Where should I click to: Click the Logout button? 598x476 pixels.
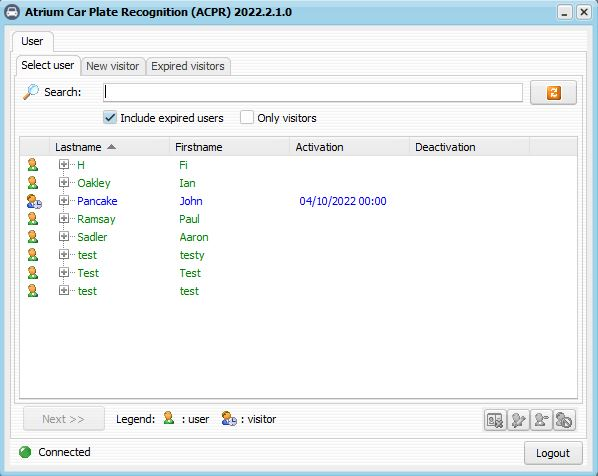tap(553, 453)
